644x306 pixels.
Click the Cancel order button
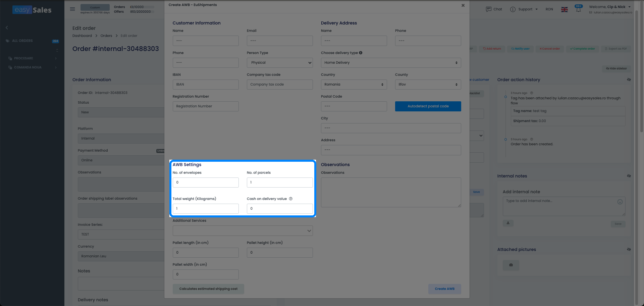(550, 49)
